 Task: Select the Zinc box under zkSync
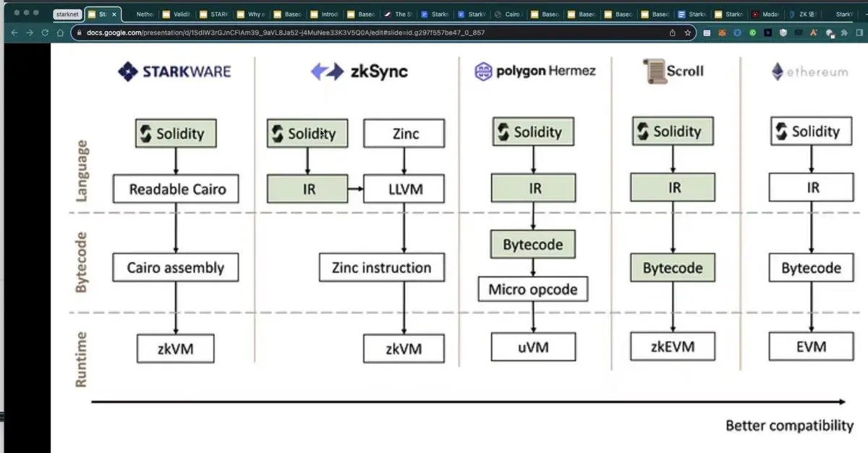[404, 133]
